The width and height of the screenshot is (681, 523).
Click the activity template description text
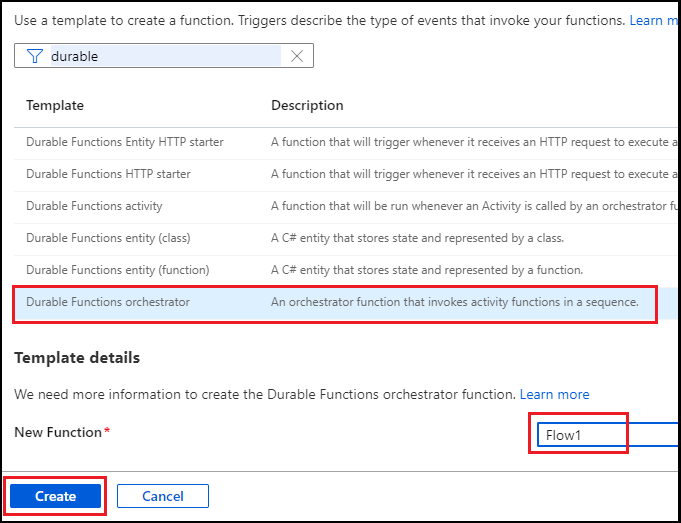(476, 206)
